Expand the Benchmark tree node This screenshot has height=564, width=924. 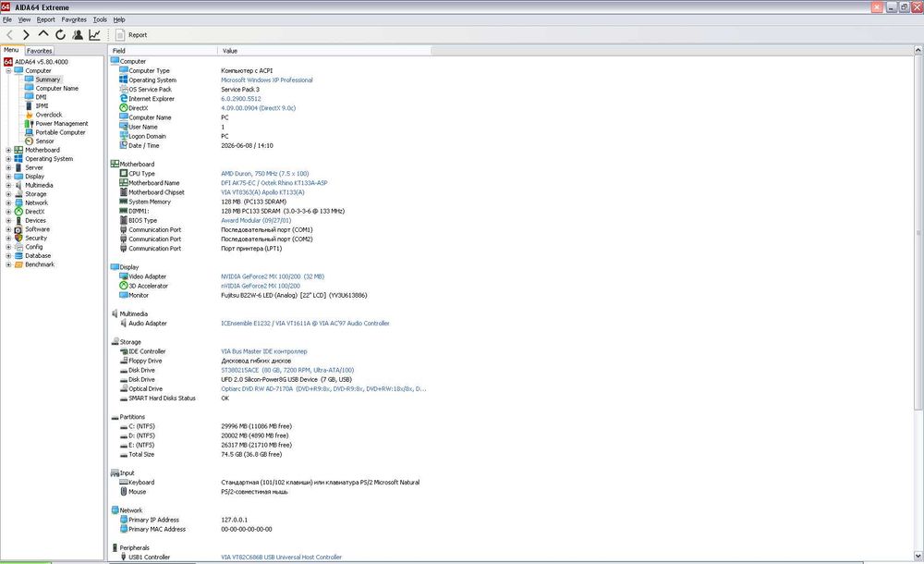coord(8,264)
